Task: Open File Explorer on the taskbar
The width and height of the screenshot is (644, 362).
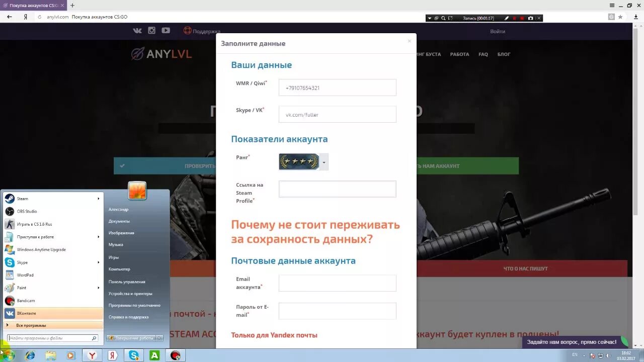Action: pos(51,355)
